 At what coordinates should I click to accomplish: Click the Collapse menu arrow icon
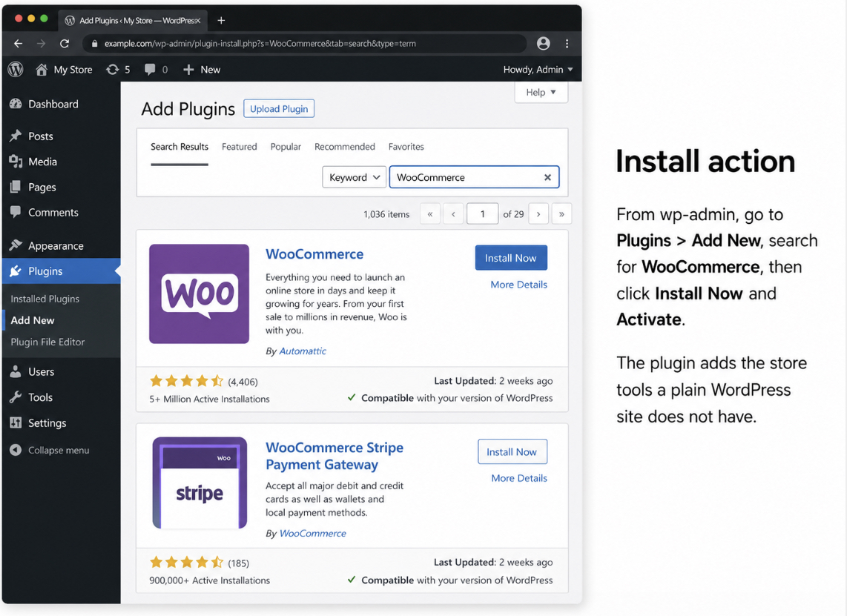[x=16, y=450]
